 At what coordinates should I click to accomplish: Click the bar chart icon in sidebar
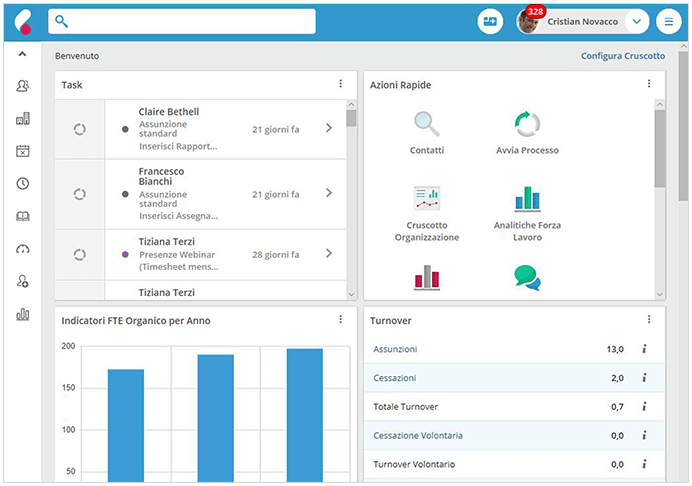pos(22,314)
